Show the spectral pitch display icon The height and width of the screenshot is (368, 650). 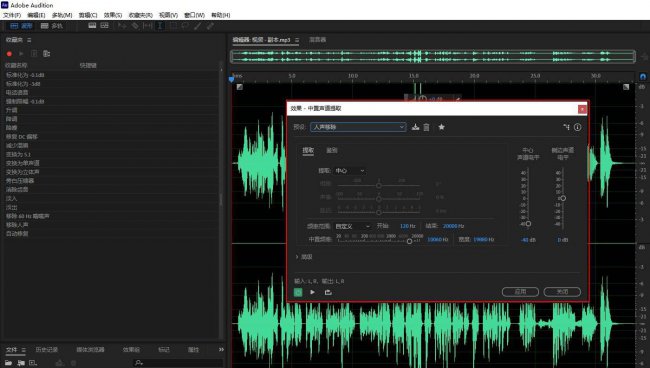click(x=104, y=26)
